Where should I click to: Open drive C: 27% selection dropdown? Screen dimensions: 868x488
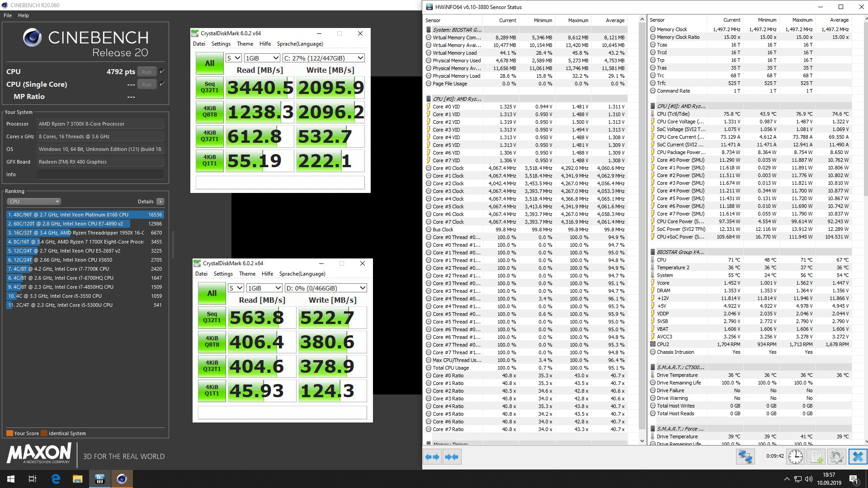click(324, 58)
